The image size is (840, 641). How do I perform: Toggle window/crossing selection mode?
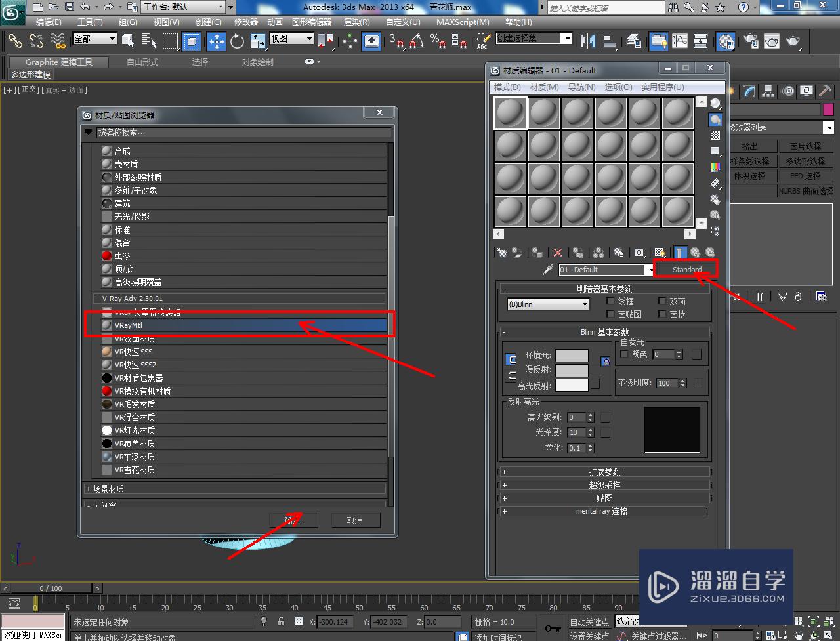tap(192, 41)
